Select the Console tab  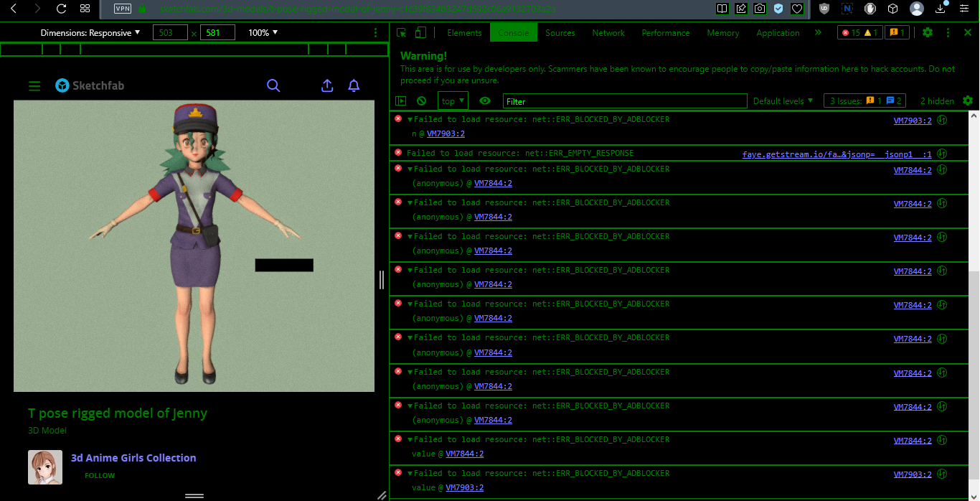514,33
